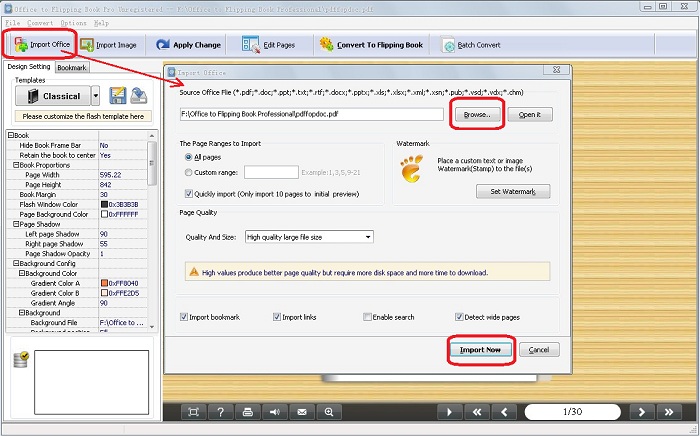The image size is (700, 436).
Task: Click the settings list scroll-up arrow
Action: pos(152,135)
